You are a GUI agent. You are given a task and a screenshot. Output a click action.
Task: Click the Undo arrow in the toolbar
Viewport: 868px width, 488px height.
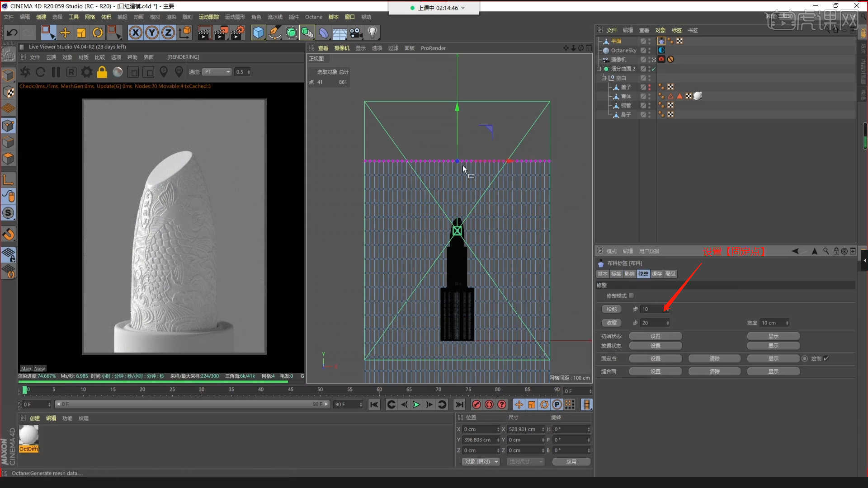[x=12, y=33]
